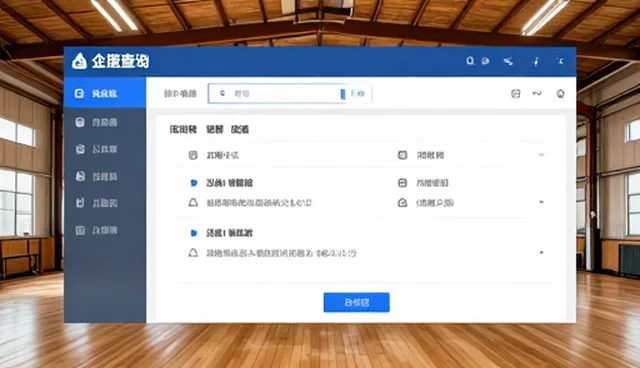The height and width of the screenshot is (368, 640).
Task: Click the shield icon on the second entry's right
Action: click(x=402, y=203)
